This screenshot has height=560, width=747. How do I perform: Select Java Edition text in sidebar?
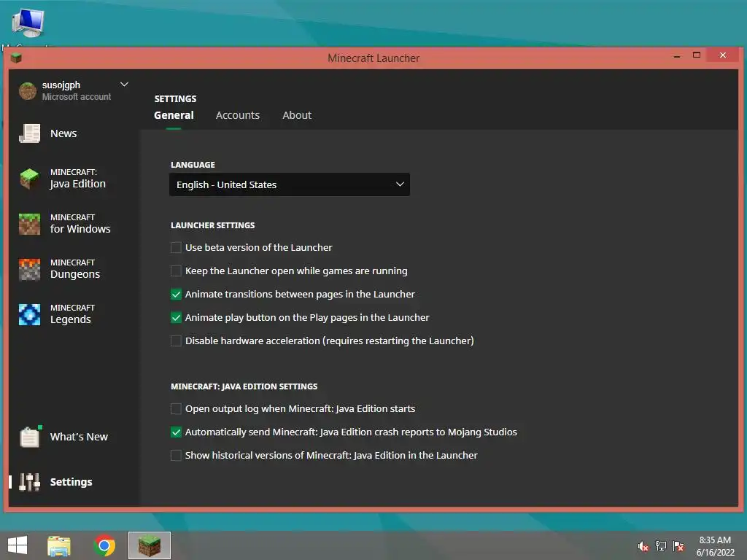click(77, 184)
